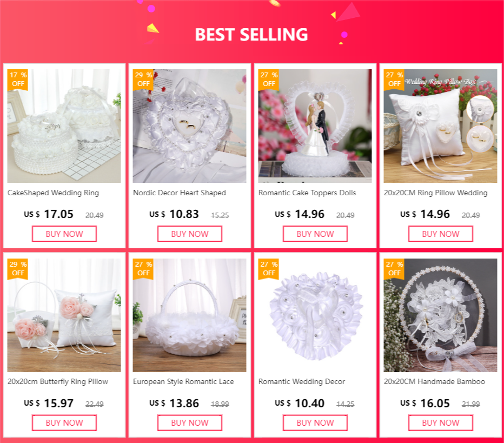Screen dimensions: 504x443
Task: Open the CakeShaped Wedding Ring title link
Action: click(x=54, y=193)
